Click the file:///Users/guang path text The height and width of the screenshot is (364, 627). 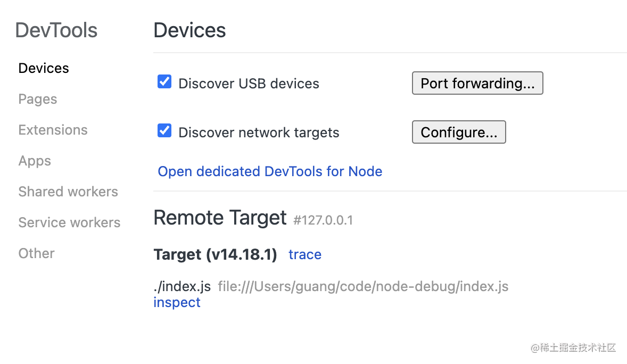click(363, 287)
